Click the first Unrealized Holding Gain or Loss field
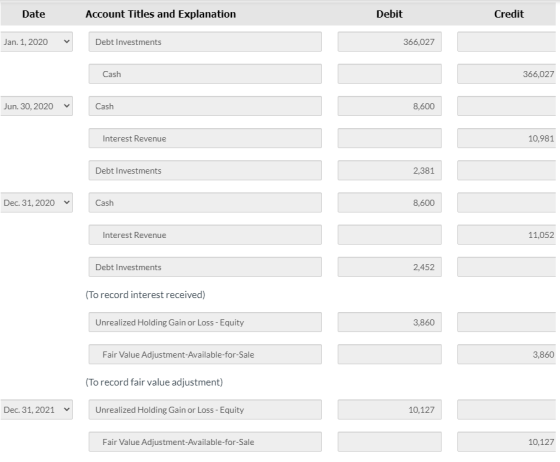The height and width of the screenshot is (462, 560). 205,322
